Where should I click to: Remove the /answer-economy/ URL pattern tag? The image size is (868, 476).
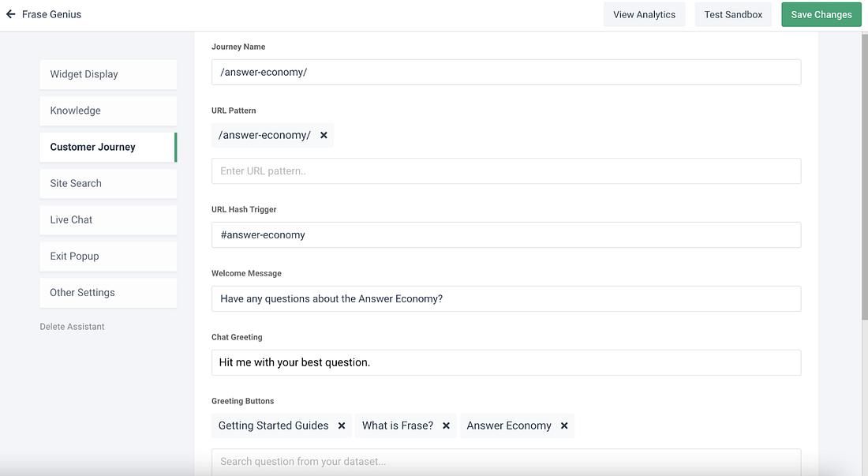(324, 135)
